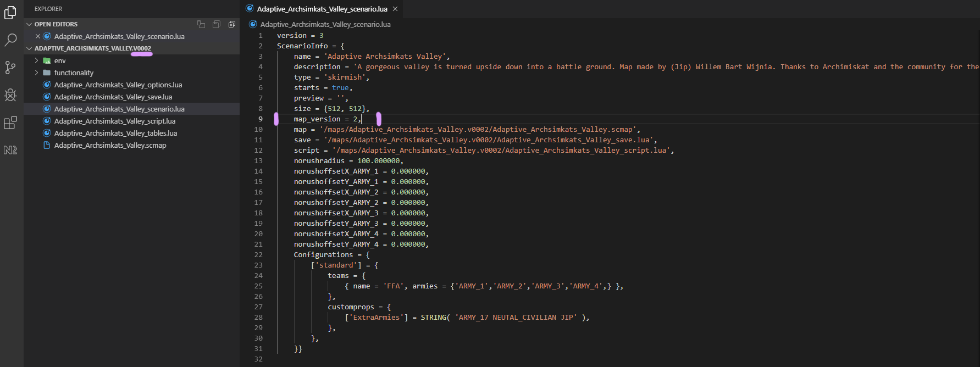Image resolution: width=980 pixels, height=367 pixels.
Task: Click the 'teams = {' line
Action: [x=347, y=275]
